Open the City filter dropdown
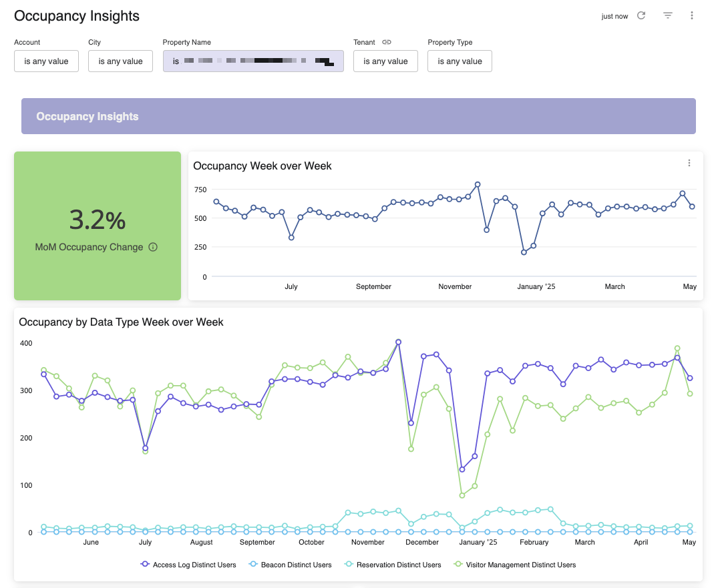This screenshot has width=718, height=588. click(x=120, y=61)
